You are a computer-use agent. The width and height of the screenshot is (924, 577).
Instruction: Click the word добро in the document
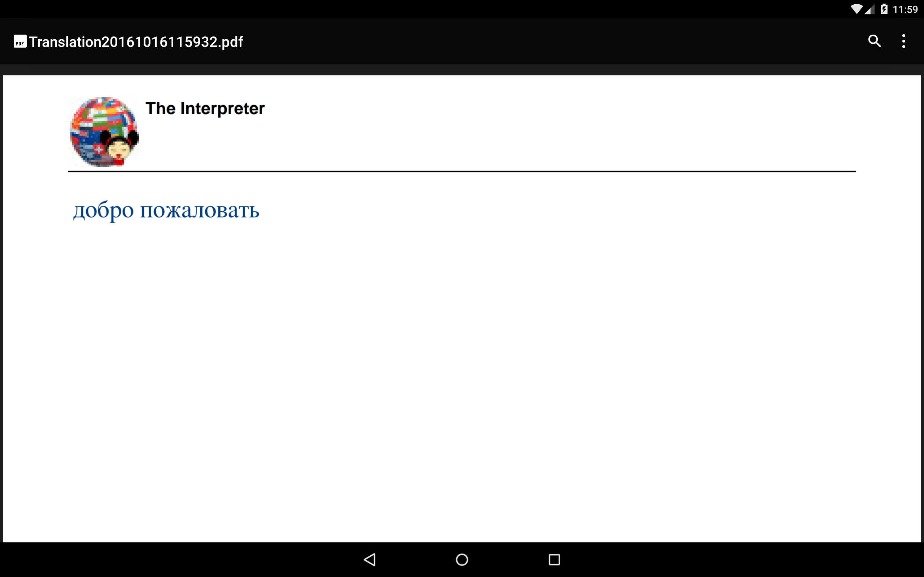pyautogui.click(x=103, y=210)
